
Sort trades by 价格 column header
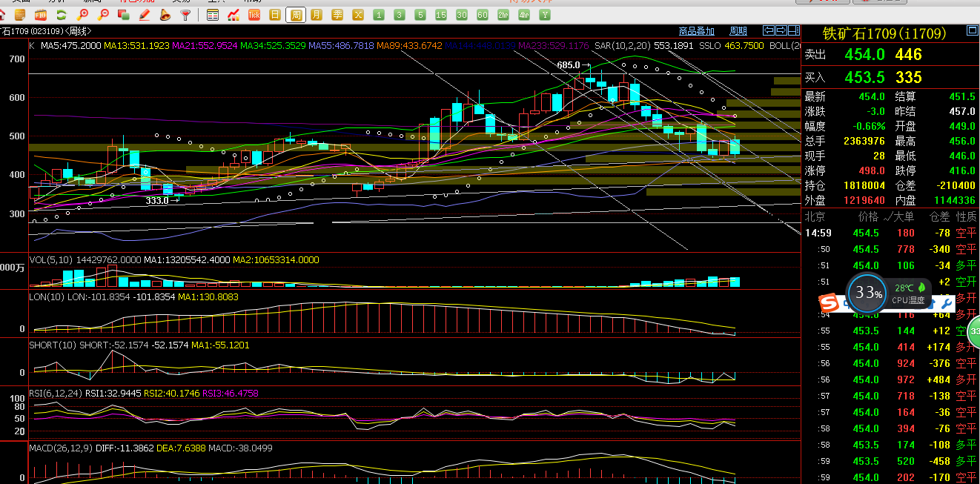[x=868, y=216]
